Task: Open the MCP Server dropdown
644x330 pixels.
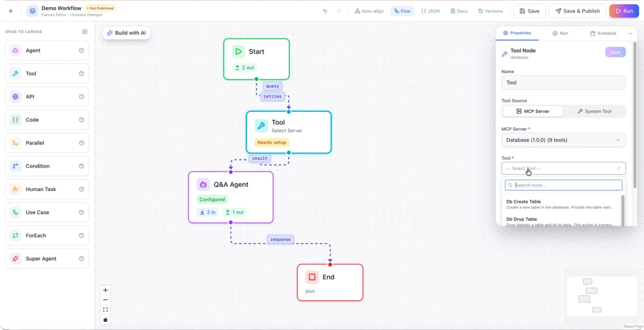Action: pyautogui.click(x=563, y=140)
